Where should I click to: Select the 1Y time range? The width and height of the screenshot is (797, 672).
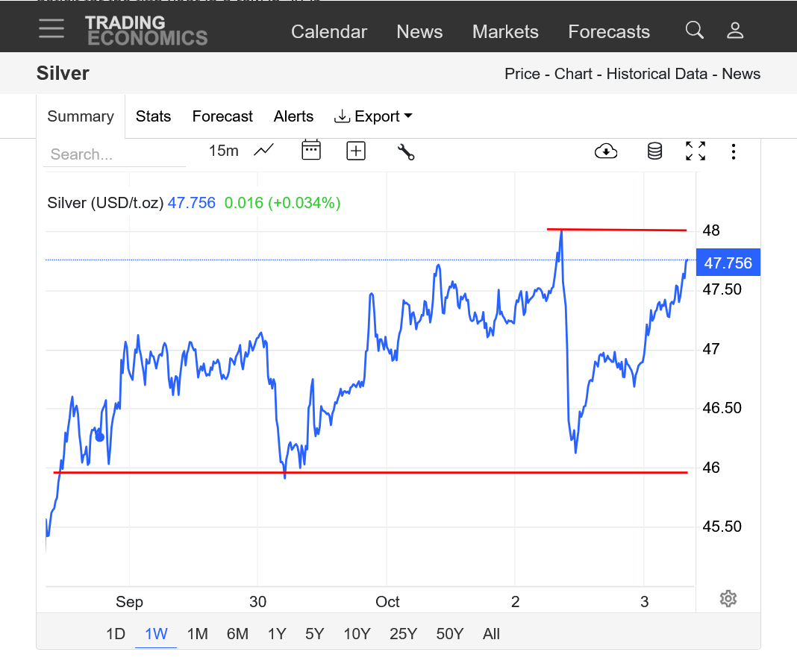point(277,634)
